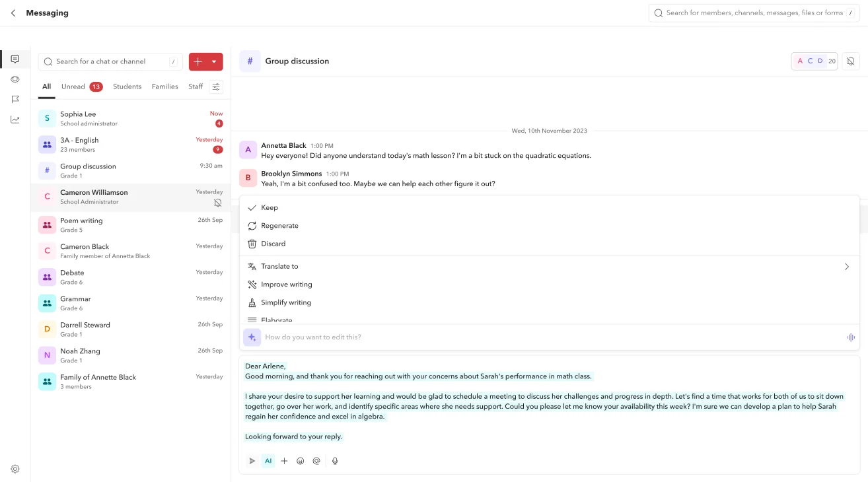Send the message with the arrow icon

pyautogui.click(x=252, y=461)
